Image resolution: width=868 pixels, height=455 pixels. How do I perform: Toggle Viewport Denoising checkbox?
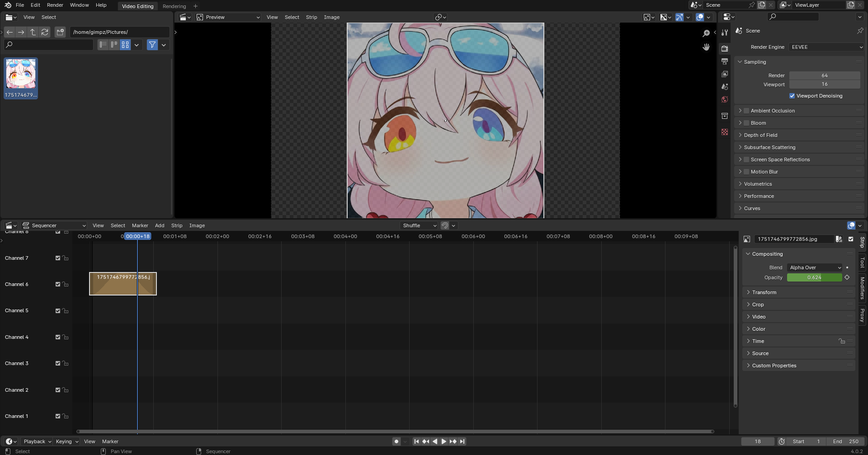tap(792, 96)
